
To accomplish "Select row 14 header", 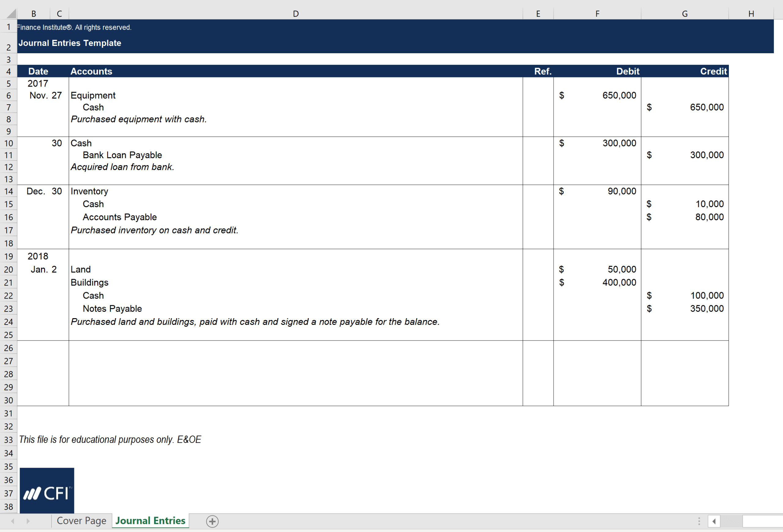I will (x=9, y=192).
